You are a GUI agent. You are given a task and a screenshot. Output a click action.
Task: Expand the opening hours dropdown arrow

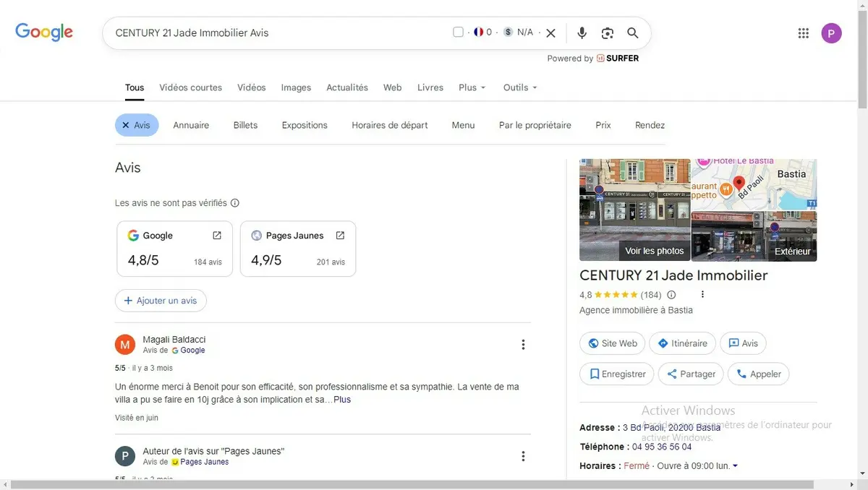[x=736, y=466]
